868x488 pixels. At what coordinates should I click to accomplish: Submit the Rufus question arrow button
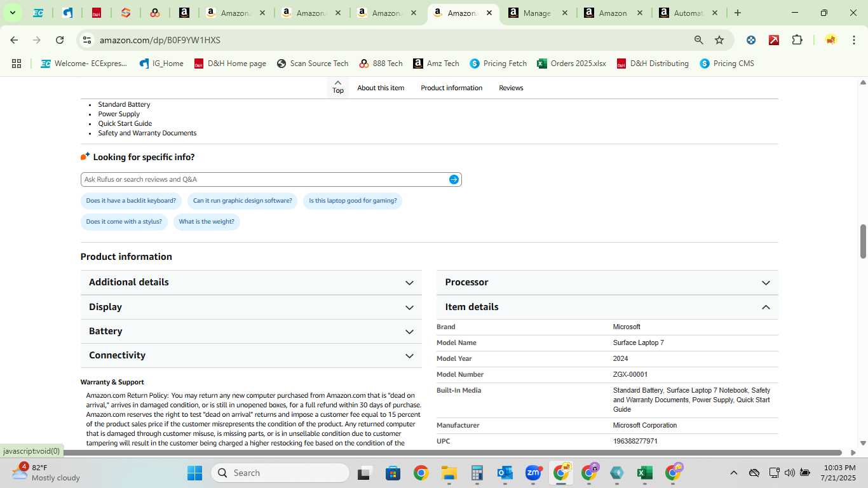click(x=454, y=180)
